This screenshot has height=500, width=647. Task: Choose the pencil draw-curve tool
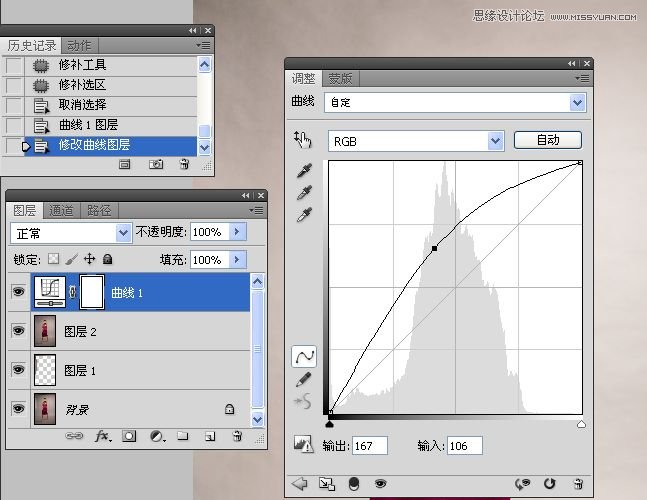tap(305, 379)
